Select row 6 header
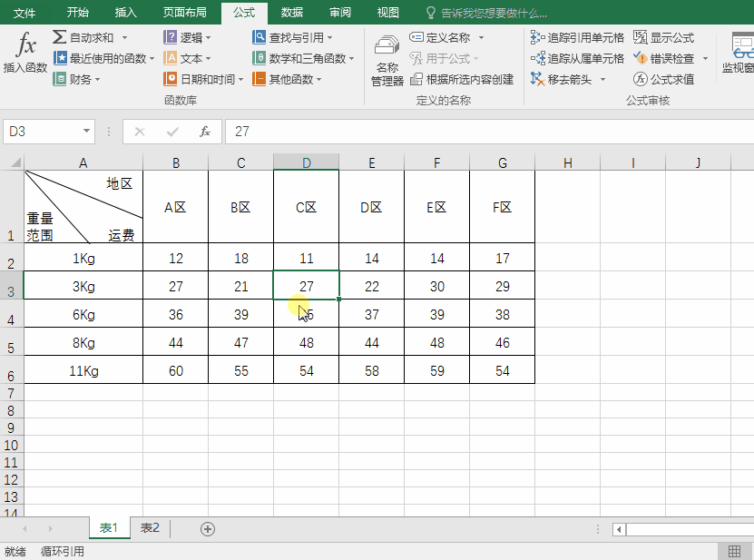 [11, 370]
